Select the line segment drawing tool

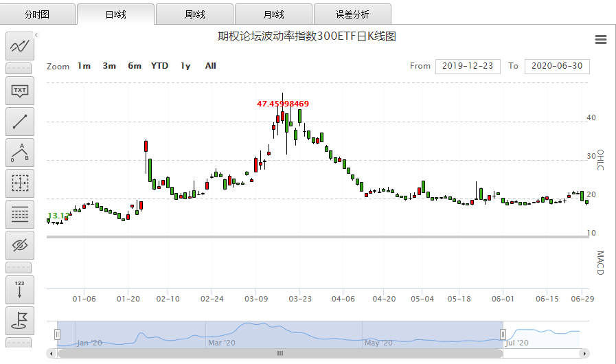[20, 122]
